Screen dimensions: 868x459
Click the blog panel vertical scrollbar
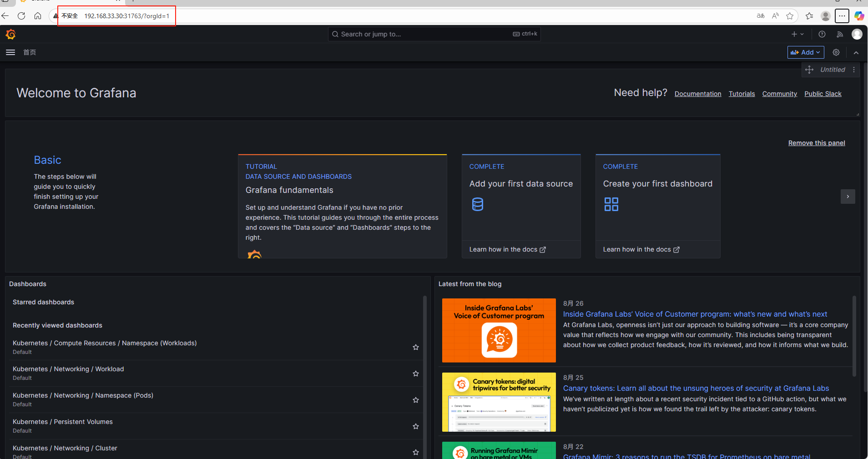pos(854,337)
